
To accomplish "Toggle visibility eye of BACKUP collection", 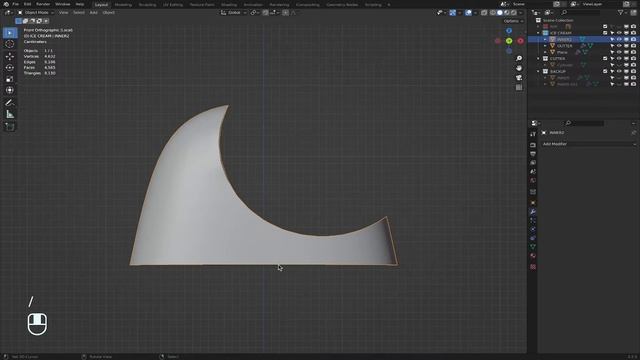I will (x=619, y=71).
